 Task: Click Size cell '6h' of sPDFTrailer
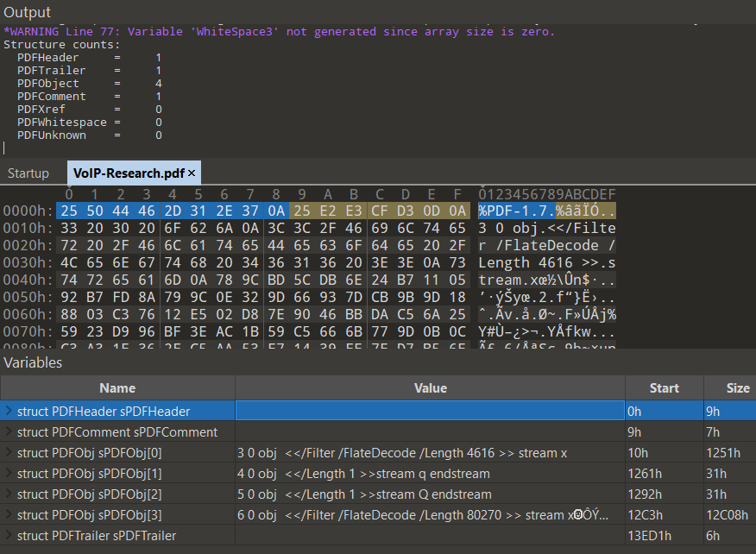click(x=713, y=536)
